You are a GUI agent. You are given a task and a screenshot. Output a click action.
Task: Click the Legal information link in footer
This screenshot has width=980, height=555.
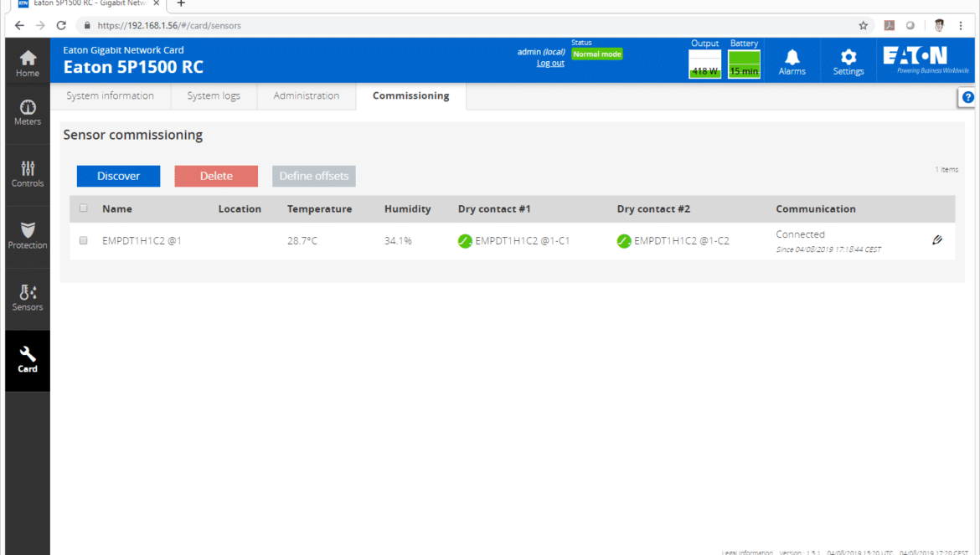click(747, 552)
